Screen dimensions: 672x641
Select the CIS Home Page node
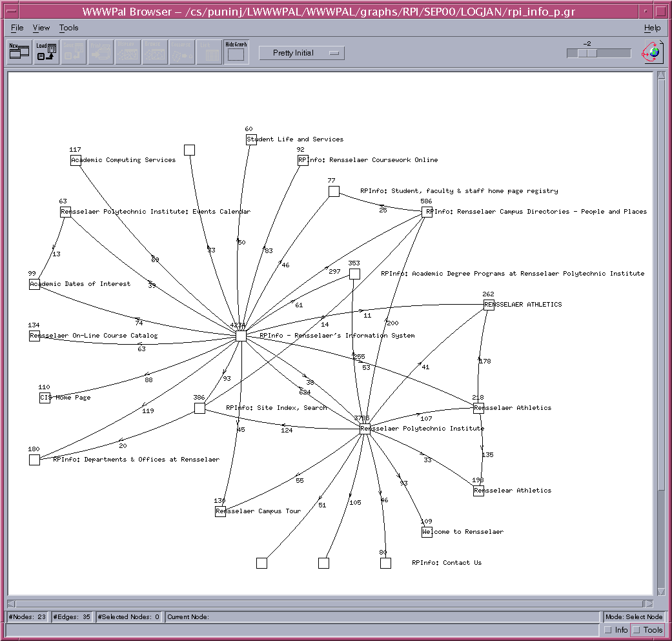click(45, 398)
